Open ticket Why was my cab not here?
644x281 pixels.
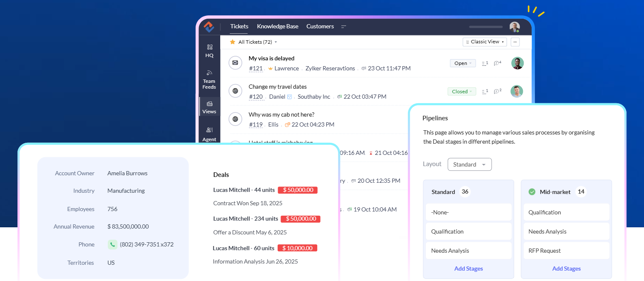[x=281, y=114]
